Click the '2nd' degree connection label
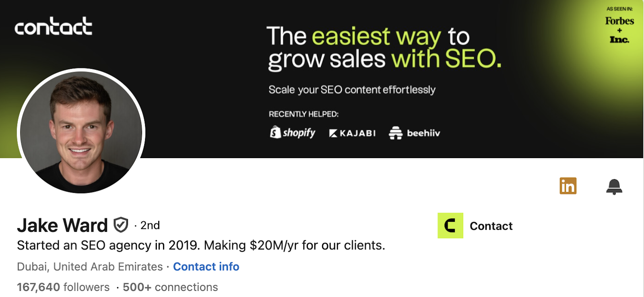 pyautogui.click(x=149, y=225)
